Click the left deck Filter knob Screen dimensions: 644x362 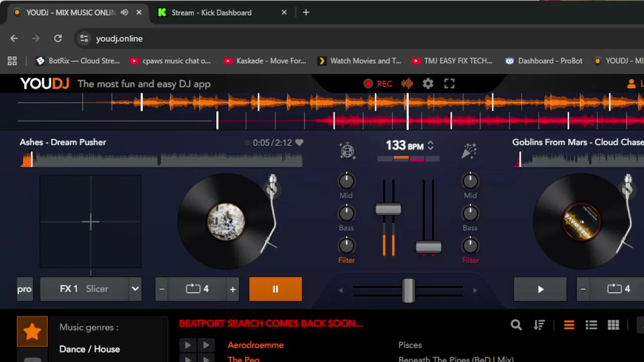(x=346, y=246)
